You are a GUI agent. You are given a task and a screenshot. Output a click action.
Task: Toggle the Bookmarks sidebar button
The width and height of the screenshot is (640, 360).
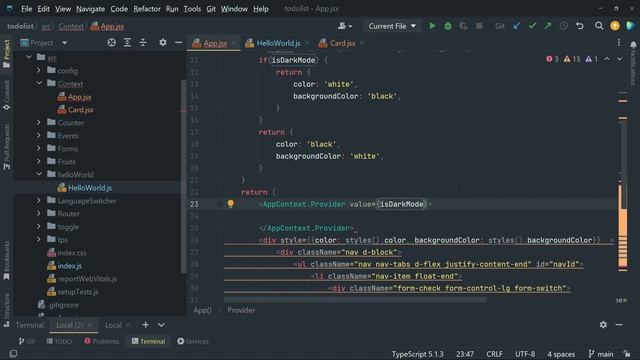pos(7,260)
